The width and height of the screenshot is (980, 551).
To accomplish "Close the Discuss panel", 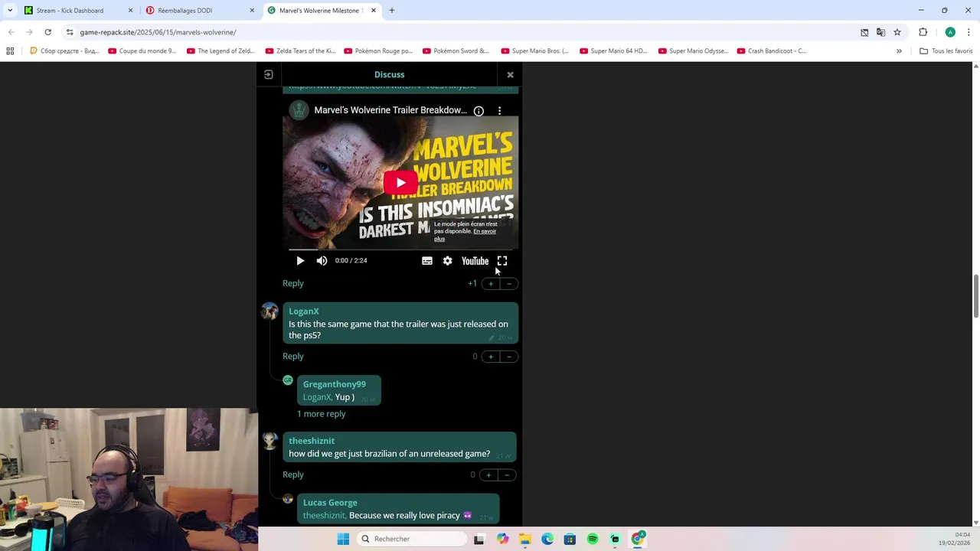I will 510,75.
